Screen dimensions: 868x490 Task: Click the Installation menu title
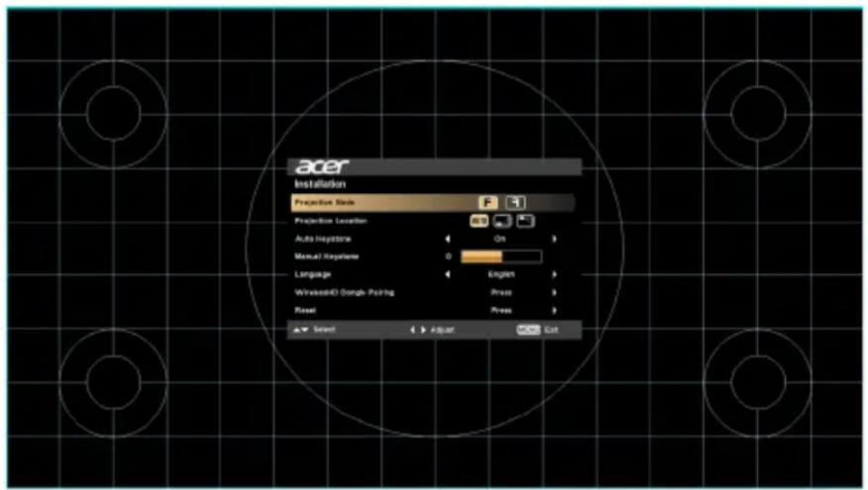(x=320, y=184)
